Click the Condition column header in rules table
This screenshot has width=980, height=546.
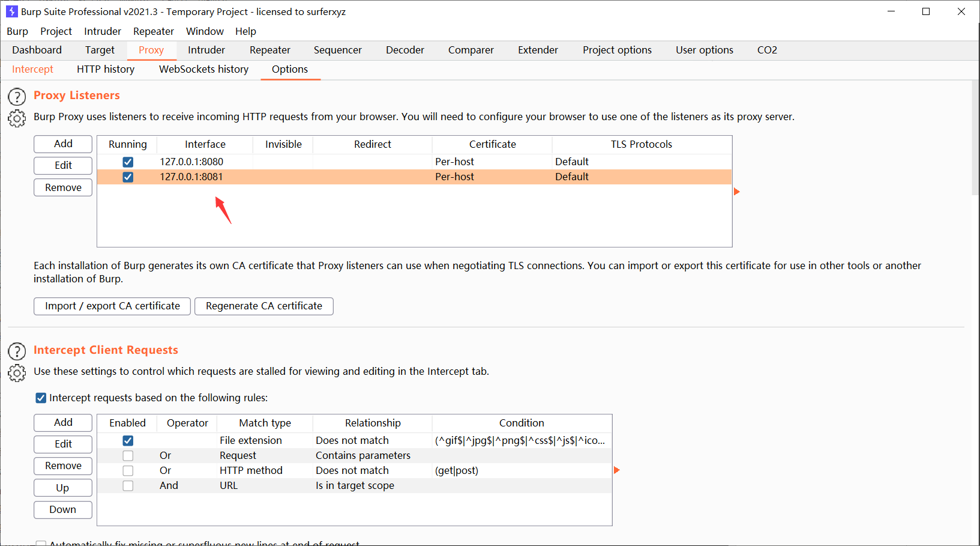522,423
